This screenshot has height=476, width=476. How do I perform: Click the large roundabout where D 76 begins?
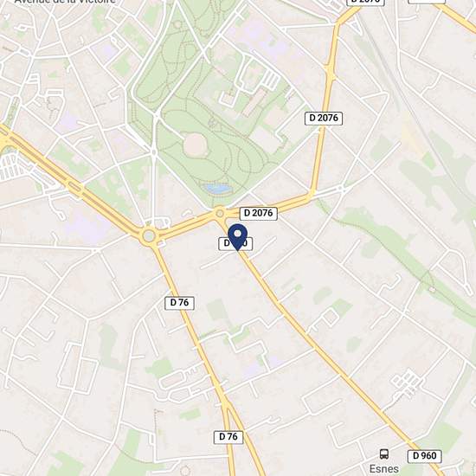(149, 236)
